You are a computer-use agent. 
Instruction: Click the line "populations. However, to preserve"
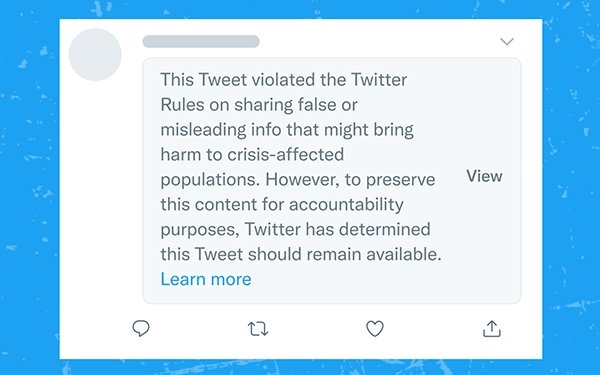(x=298, y=179)
